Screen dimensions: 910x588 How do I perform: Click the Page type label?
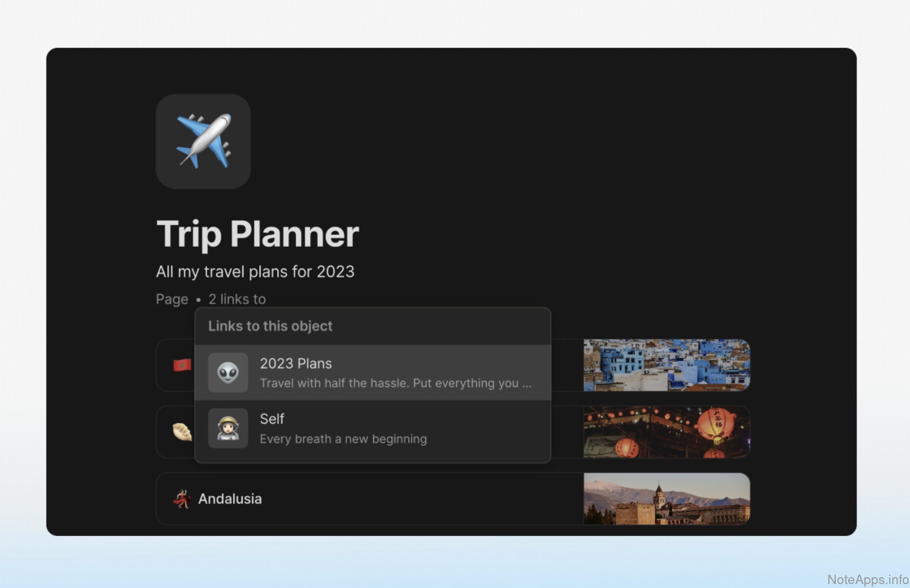tap(172, 299)
